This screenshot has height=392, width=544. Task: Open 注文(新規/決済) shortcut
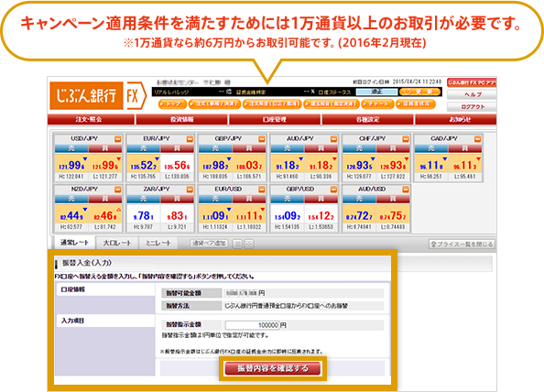(214, 103)
